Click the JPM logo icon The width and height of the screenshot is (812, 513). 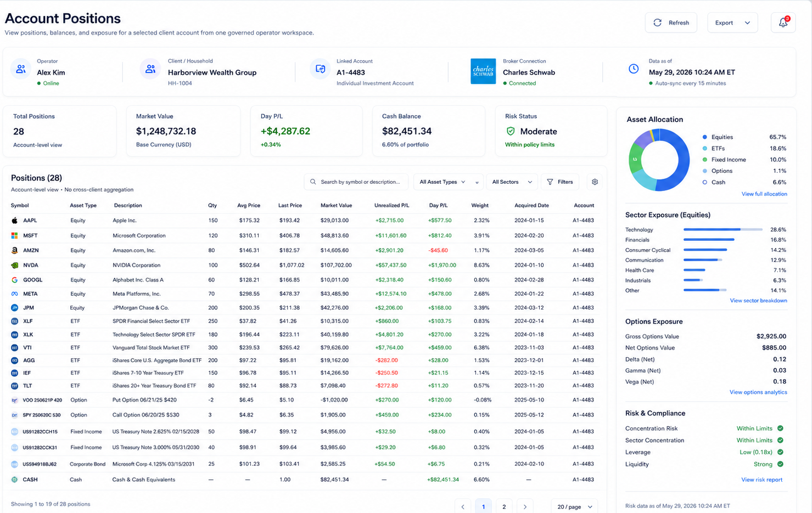tap(15, 308)
